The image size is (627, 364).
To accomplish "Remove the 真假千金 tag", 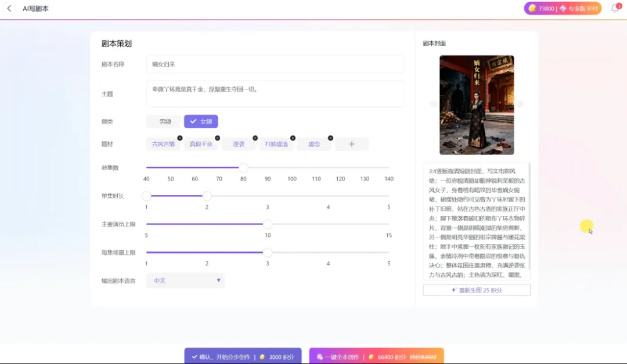I will [218, 138].
